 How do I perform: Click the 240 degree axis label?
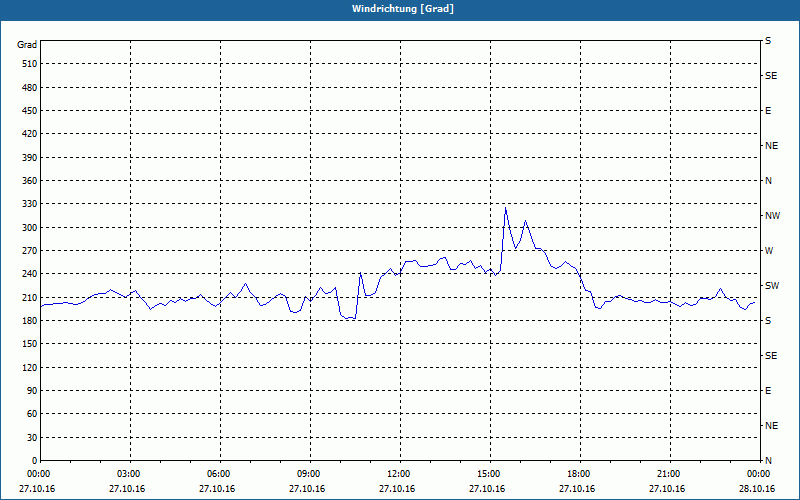pyautogui.click(x=30, y=274)
